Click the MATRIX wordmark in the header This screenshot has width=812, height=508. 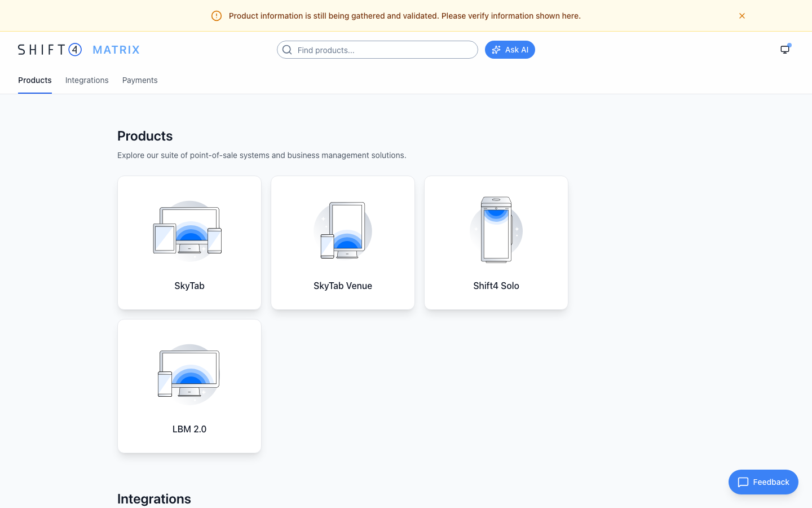coord(116,50)
